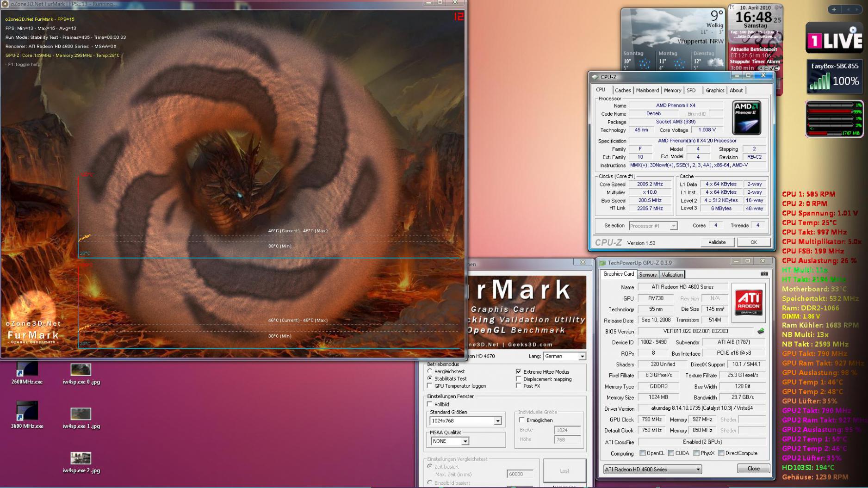Open iw4sp.exe 2 .jpg desktop file

click(81, 463)
